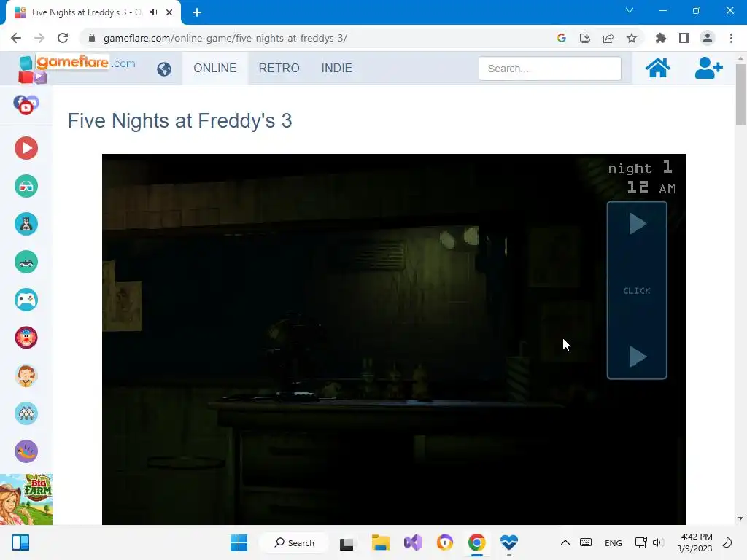Open the 3D glasses games category

tap(26, 186)
